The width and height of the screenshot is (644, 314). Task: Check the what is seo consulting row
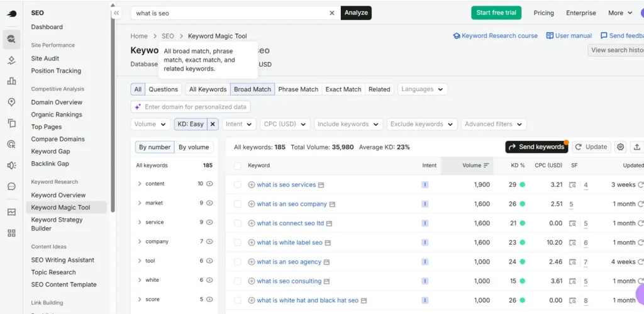237,281
